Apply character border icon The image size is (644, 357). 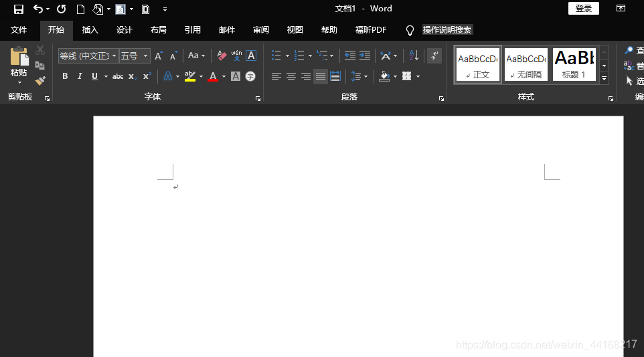click(251, 55)
